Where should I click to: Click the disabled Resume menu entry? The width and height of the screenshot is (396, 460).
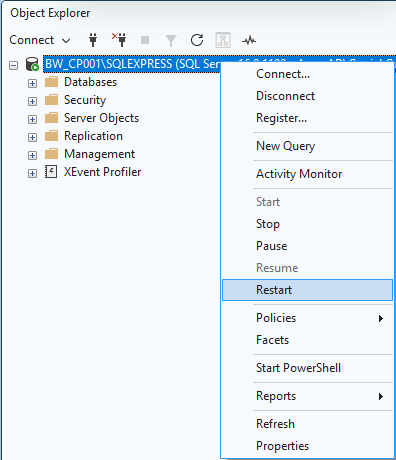307,268
